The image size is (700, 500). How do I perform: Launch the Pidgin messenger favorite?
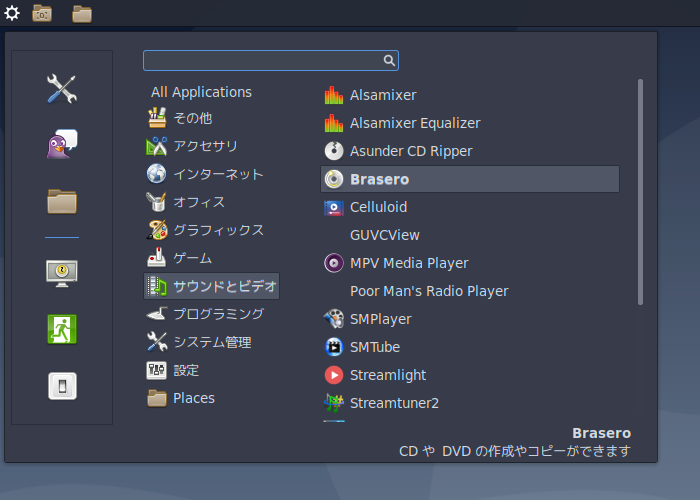(x=62, y=144)
